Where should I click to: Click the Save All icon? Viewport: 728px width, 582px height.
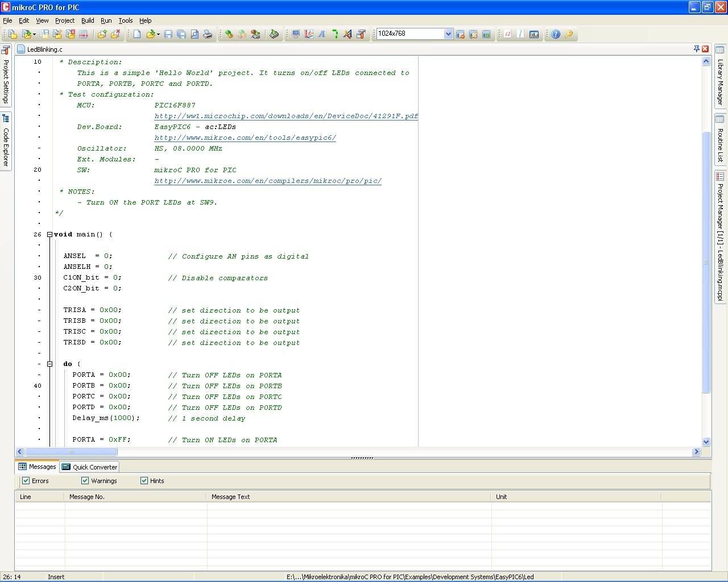tap(181, 34)
